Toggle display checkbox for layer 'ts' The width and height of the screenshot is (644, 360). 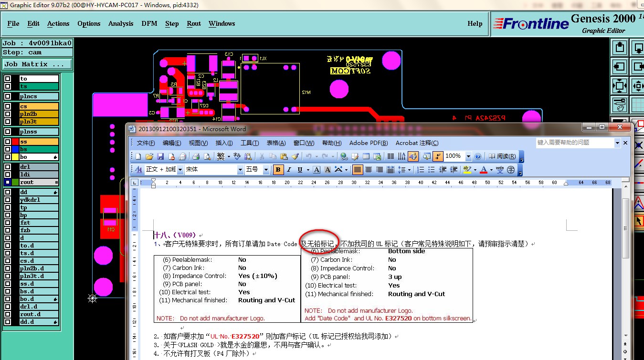(x=8, y=86)
